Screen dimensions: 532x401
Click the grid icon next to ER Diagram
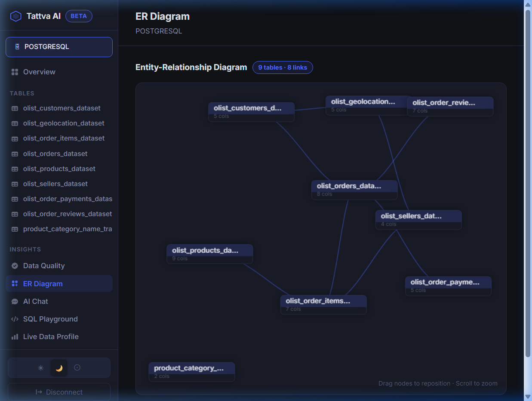[x=14, y=284]
